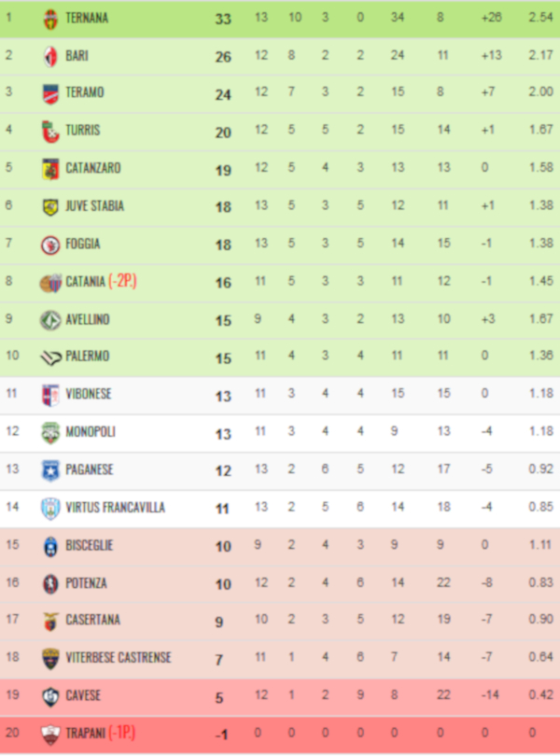560x756 pixels.
Task: Select the Vibonese team badge
Action: (50, 395)
